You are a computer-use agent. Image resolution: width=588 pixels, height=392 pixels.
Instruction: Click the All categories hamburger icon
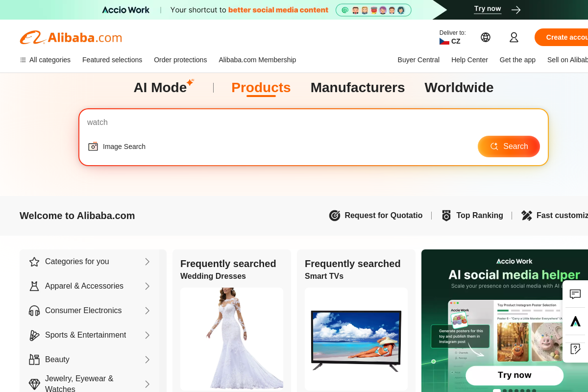point(23,60)
